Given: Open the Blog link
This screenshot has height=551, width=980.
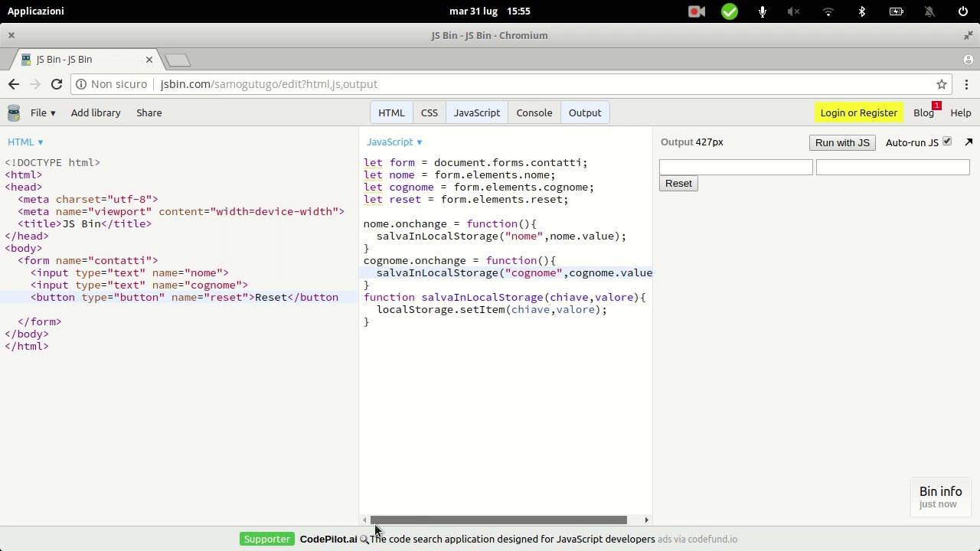Looking at the screenshot, I should tap(923, 112).
